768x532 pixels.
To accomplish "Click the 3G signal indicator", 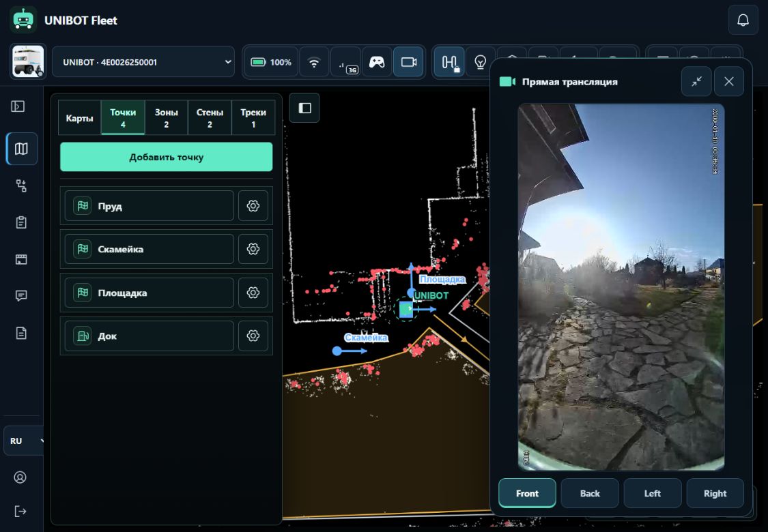I will [x=346, y=62].
